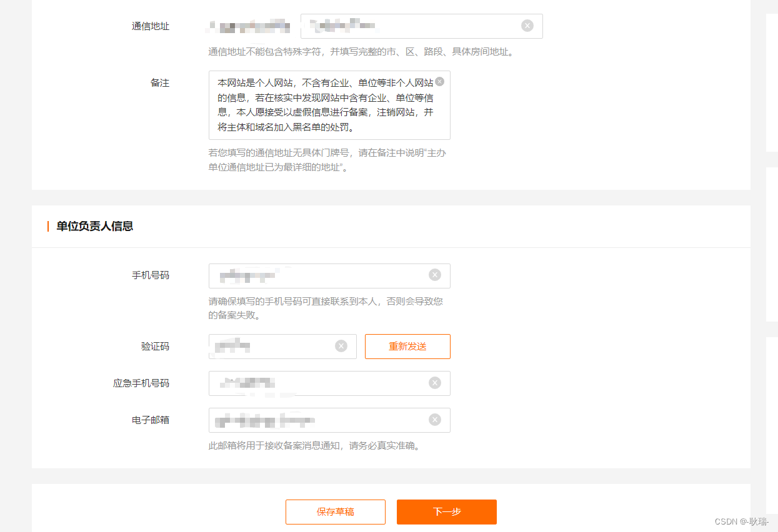This screenshot has height=532, width=778.
Task: Clear the 电子邮箱 field
Action: click(x=435, y=420)
